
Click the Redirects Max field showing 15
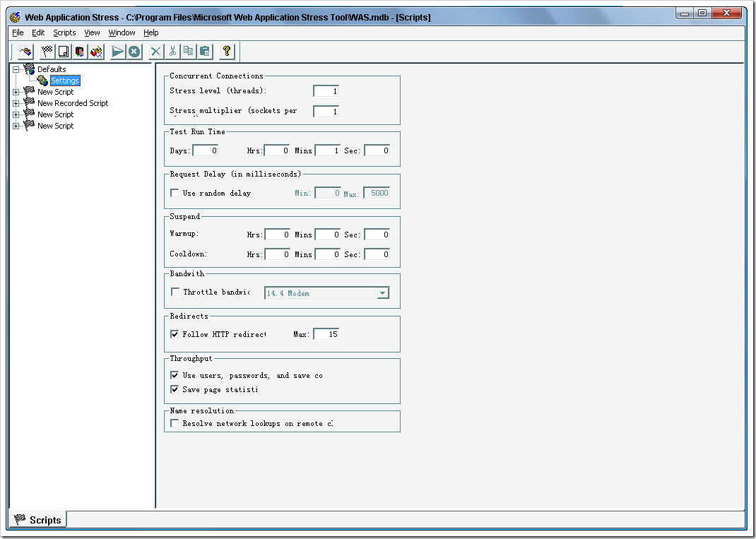point(326,334)
